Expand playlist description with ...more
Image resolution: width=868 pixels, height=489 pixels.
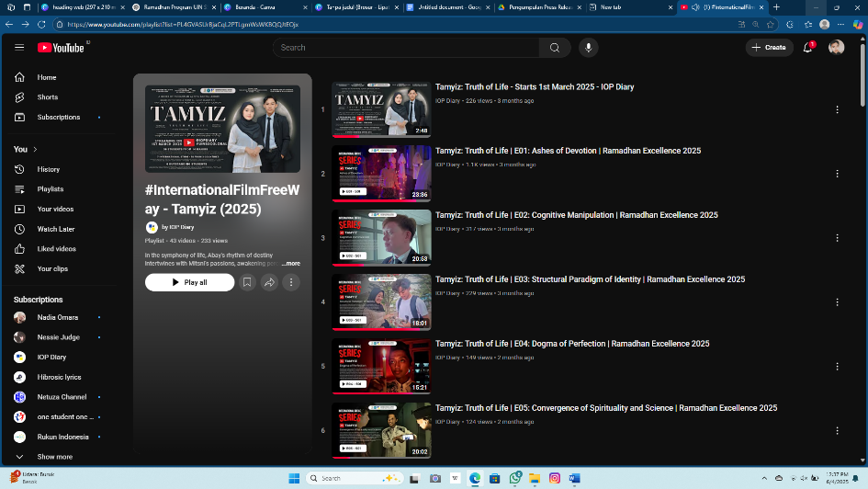(x=291, y=264)
